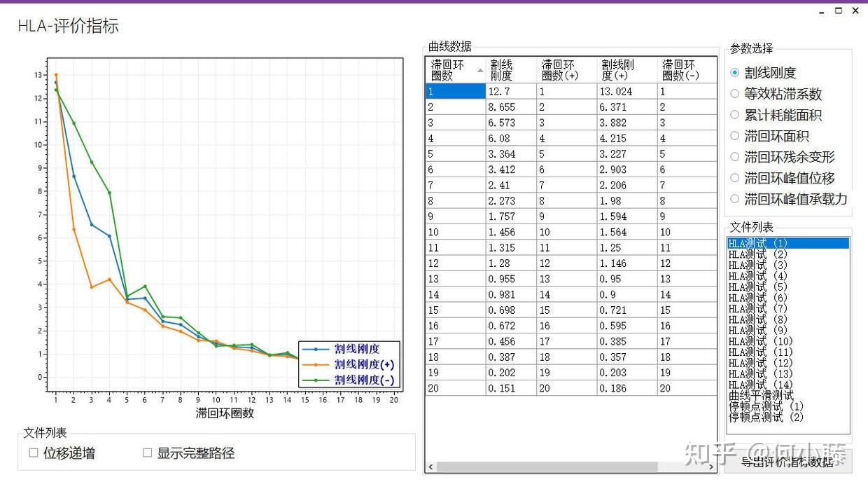Screen dimensions: 868x489
Task: Click the 割线刚度(+) column header
Action: (627, 70)
